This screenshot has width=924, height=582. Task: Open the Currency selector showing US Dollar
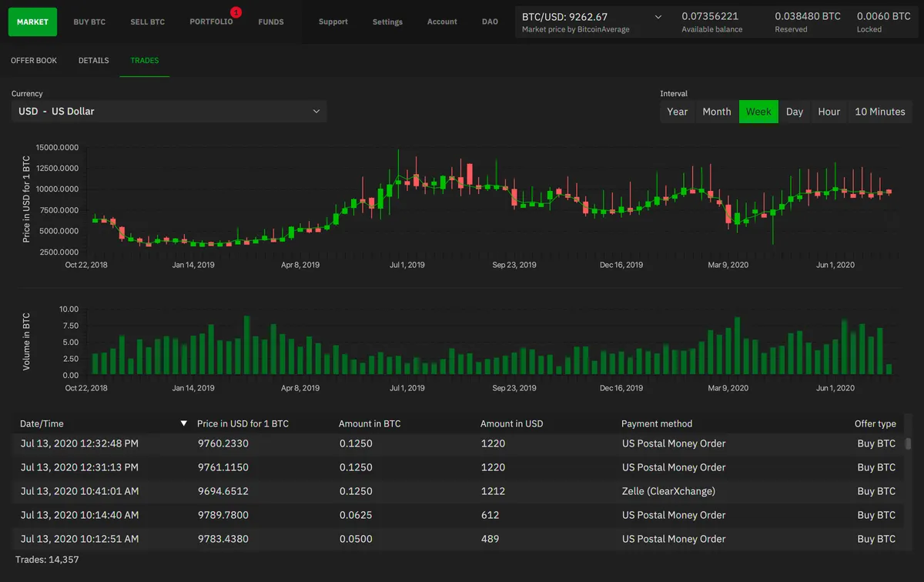click(x=169, y=111)
